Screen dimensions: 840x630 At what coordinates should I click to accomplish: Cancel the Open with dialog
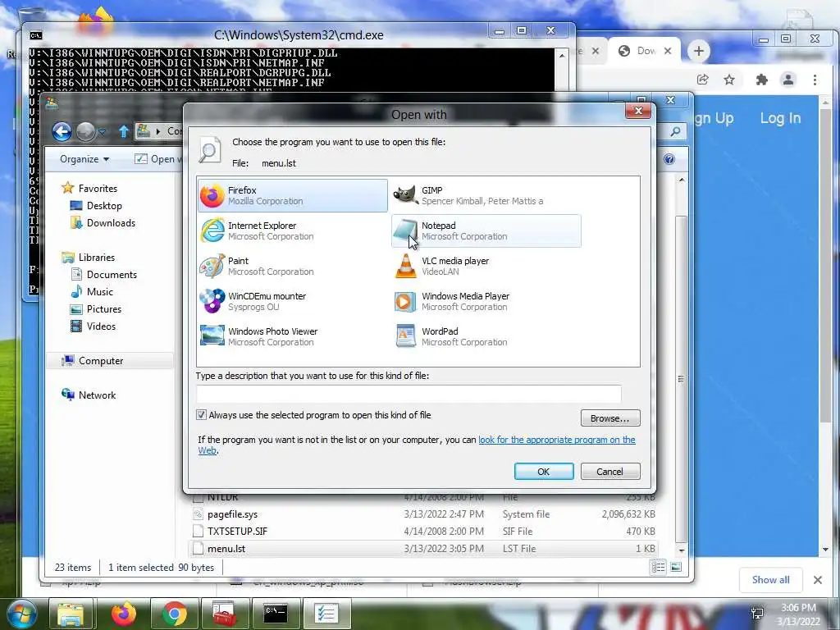[610, 472]
